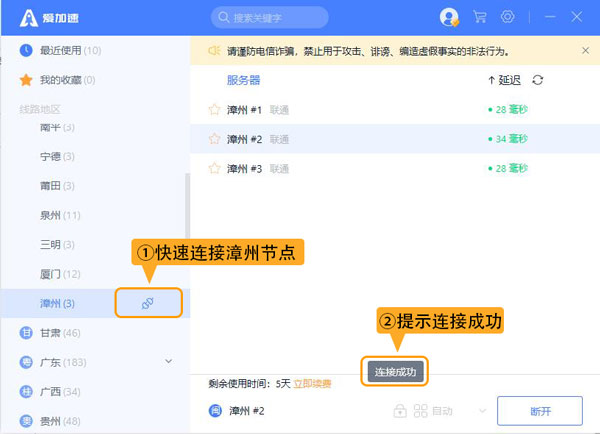Click the 甘肃 province badge icon
600x434 pixels.
(x=26, y=333)
